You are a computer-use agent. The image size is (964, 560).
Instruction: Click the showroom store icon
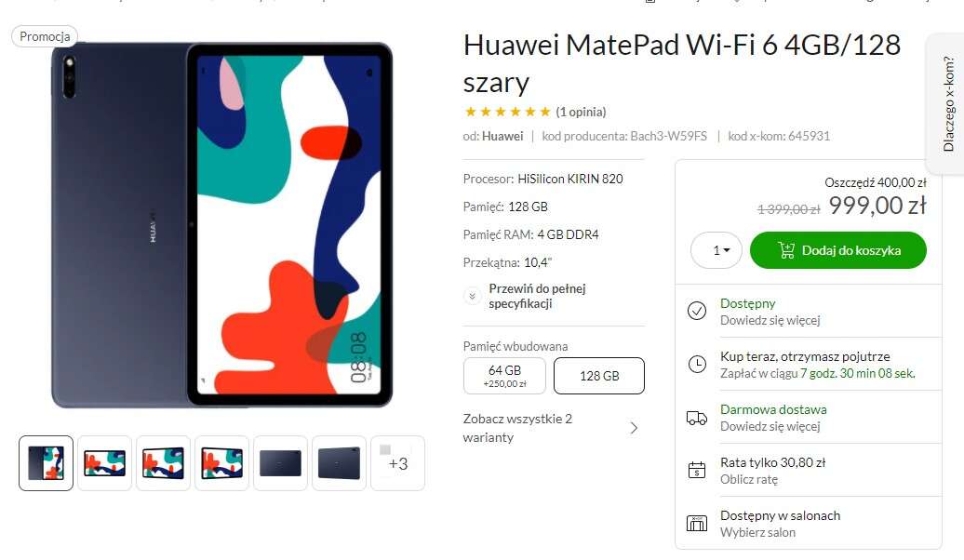697,523
